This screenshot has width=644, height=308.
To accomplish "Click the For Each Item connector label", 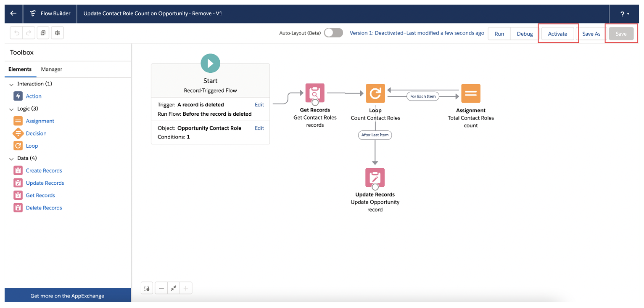I will [x=422, y=96].
